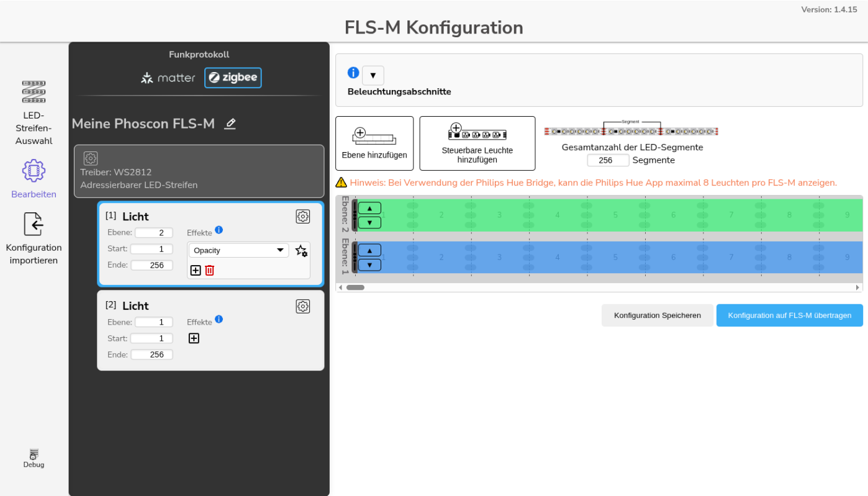
Task: Select Matter radio protocol
Action: click(x=168, y=78)
